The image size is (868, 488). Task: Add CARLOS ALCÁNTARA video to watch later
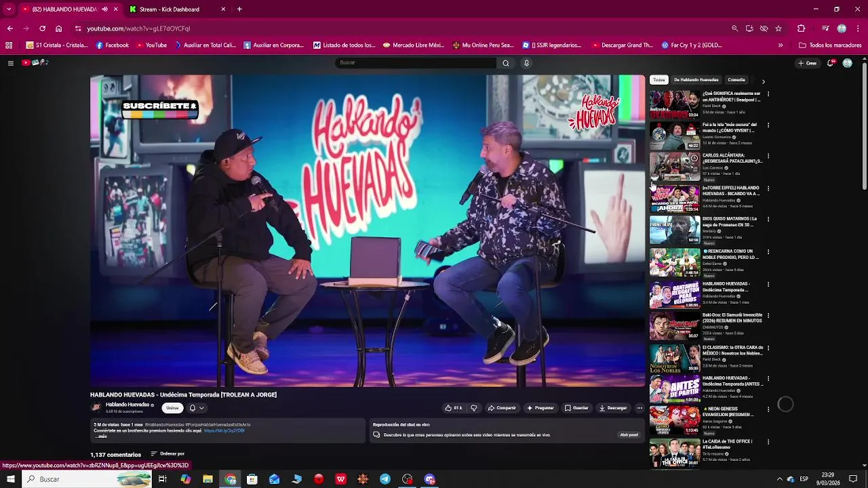point(694,159)
